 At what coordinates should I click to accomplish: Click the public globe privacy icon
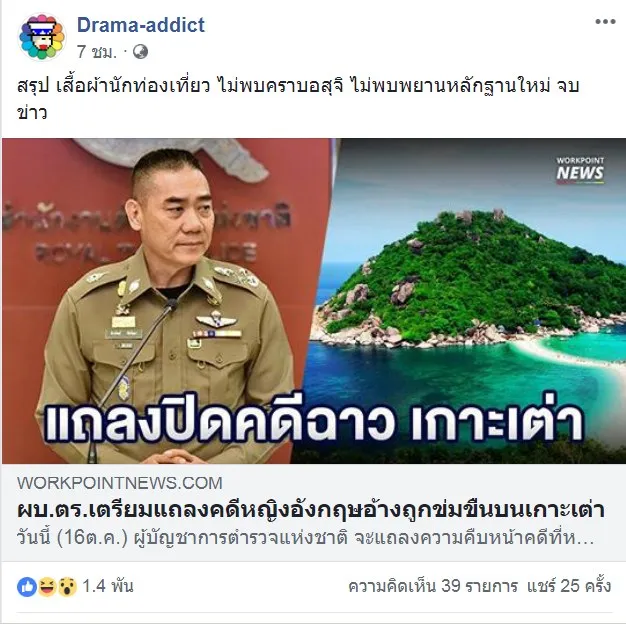point(140,52)
